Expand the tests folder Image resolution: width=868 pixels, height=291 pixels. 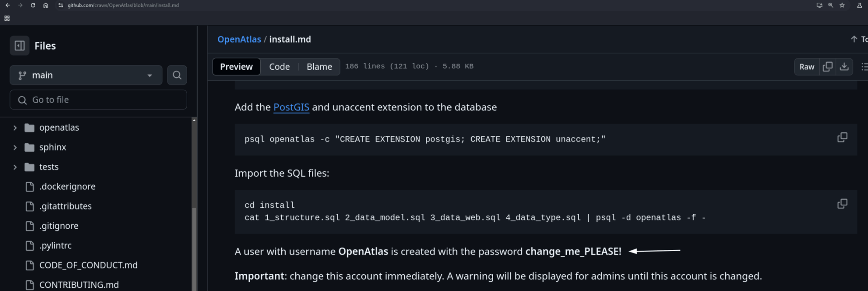tap(15, 167)
